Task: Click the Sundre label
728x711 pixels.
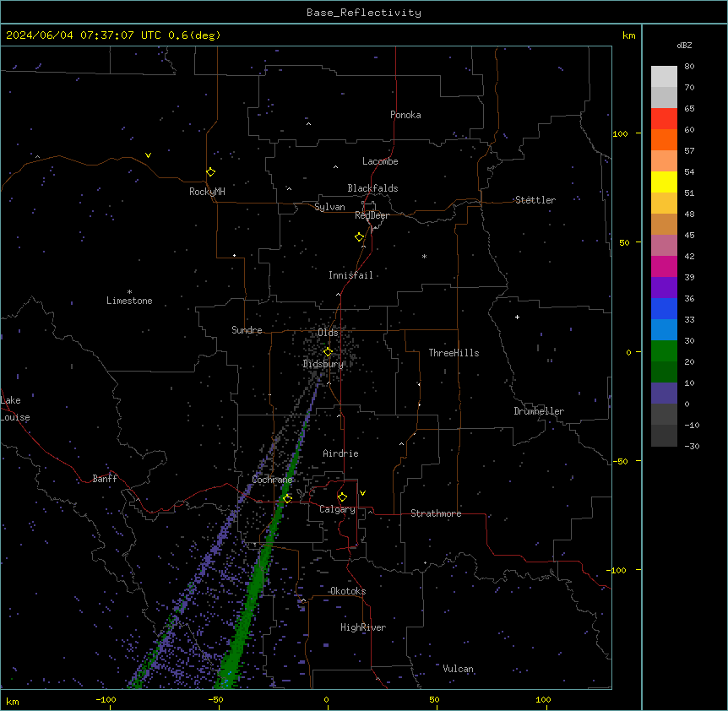Action: coord(247,330)
